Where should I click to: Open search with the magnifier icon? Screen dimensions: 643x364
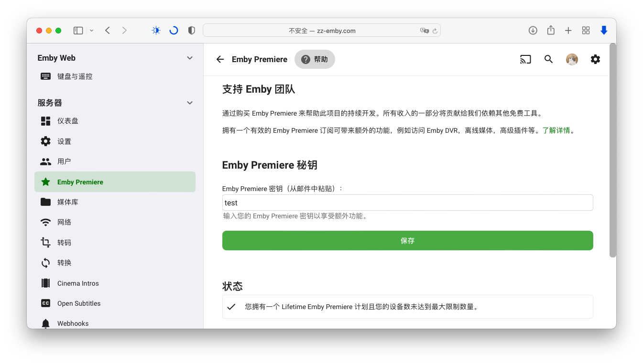549,59
